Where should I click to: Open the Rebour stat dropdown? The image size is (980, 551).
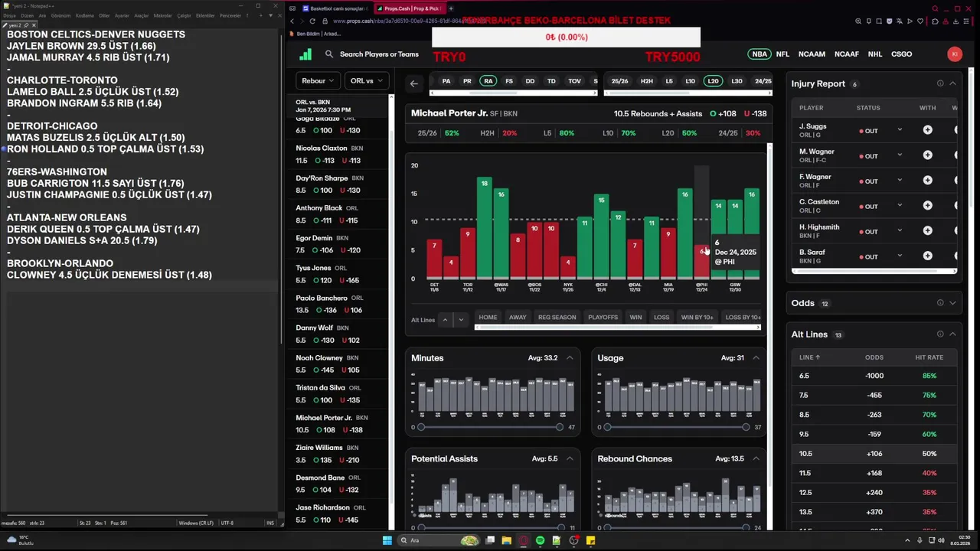click(x=318, y=80)
